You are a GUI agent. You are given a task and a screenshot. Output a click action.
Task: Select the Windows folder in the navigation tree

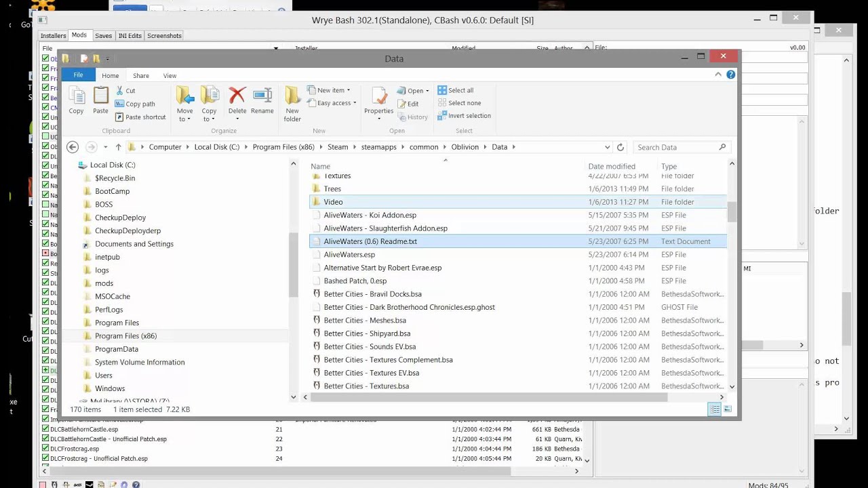(x=110, y=388)
